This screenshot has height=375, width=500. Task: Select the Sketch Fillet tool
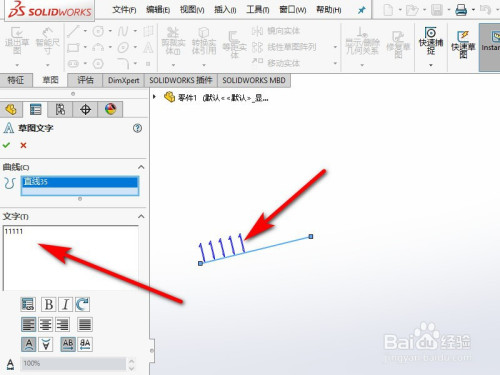click(123, 63)
